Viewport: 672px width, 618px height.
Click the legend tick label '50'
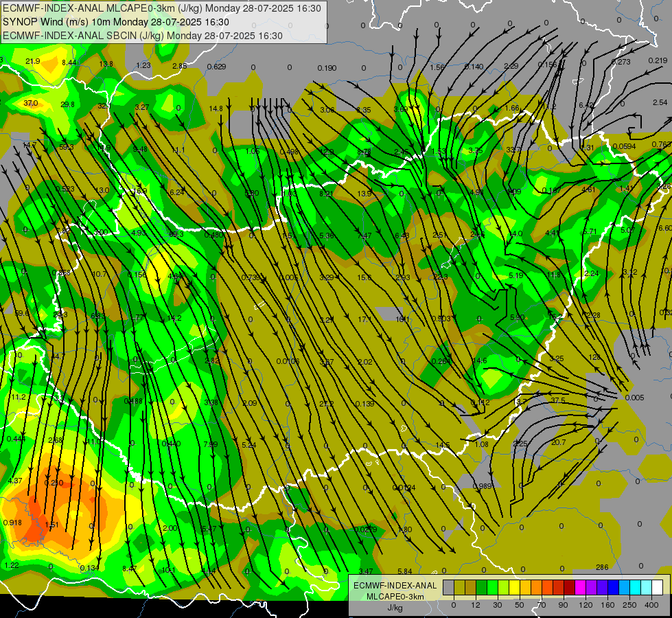pyautogui.click(x=520, y=605)
